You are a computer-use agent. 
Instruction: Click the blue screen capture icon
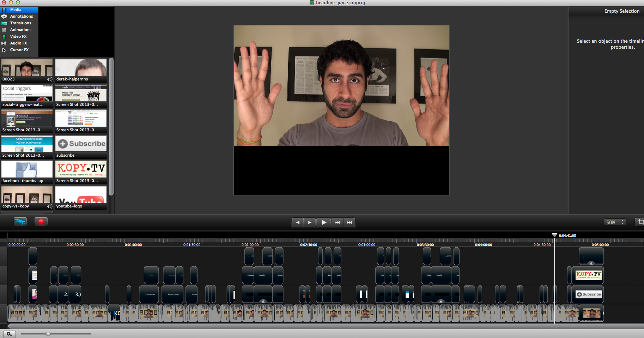(20, 222)
